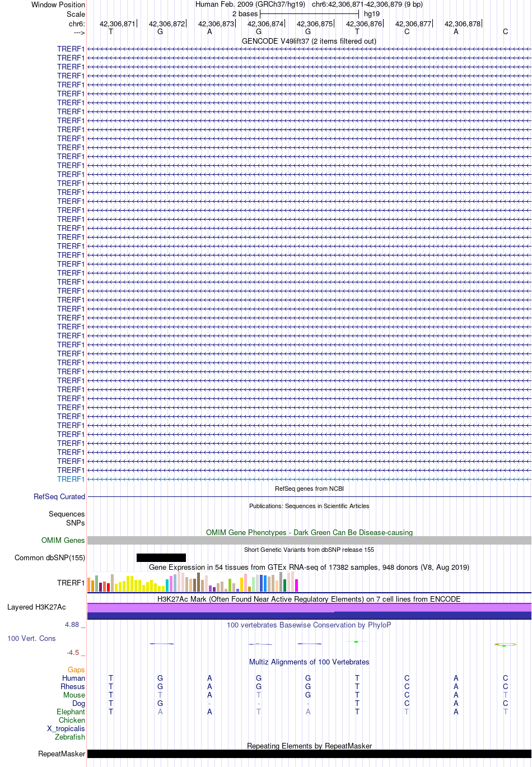Click the magenta bar in GTEx expression chart
532x767 pixels.
pyautogui.click(x=297, y=585)
